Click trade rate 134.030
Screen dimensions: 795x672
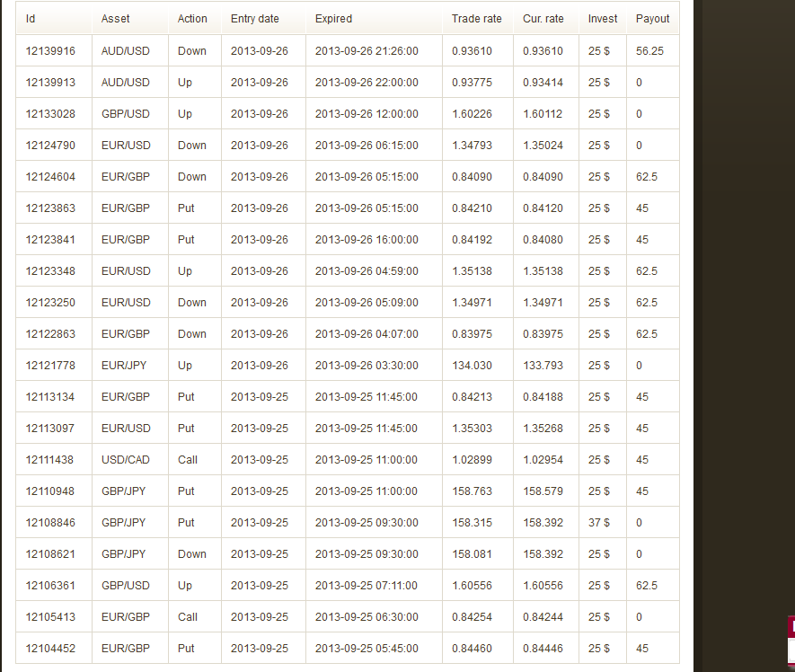point(472,365)
